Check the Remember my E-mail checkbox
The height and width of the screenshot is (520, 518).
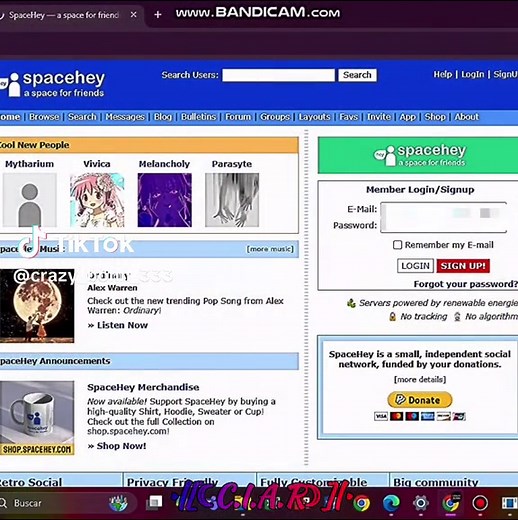[397, 245]
